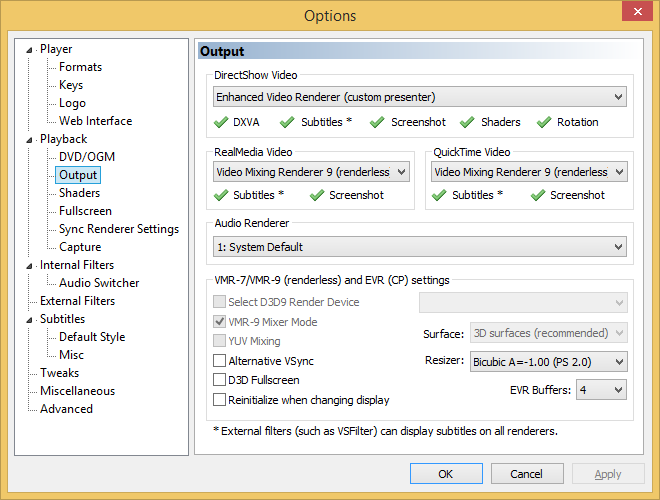This screenshot has width=660, height=500.
Task: Expand the Resizer combo box
Action: [x=548, y=362]
